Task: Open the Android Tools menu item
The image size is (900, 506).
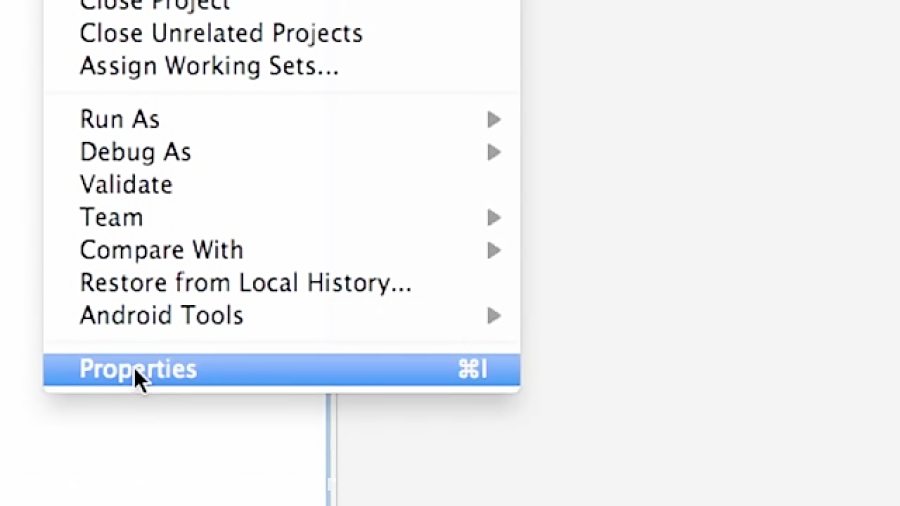Action: point(161,316)
